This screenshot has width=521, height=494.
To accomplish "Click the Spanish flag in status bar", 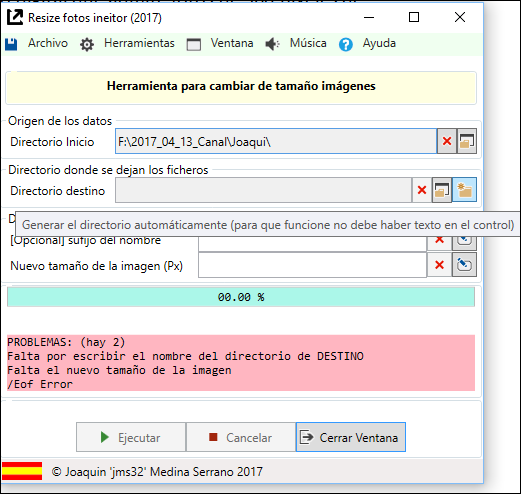I will pyautogui.click(x=22, y=471).
